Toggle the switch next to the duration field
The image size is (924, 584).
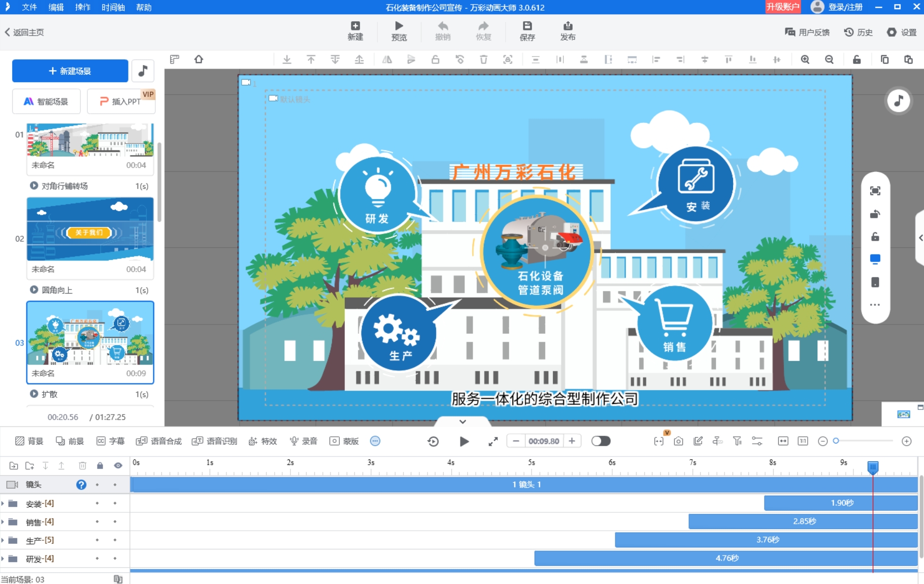[601, 441]
